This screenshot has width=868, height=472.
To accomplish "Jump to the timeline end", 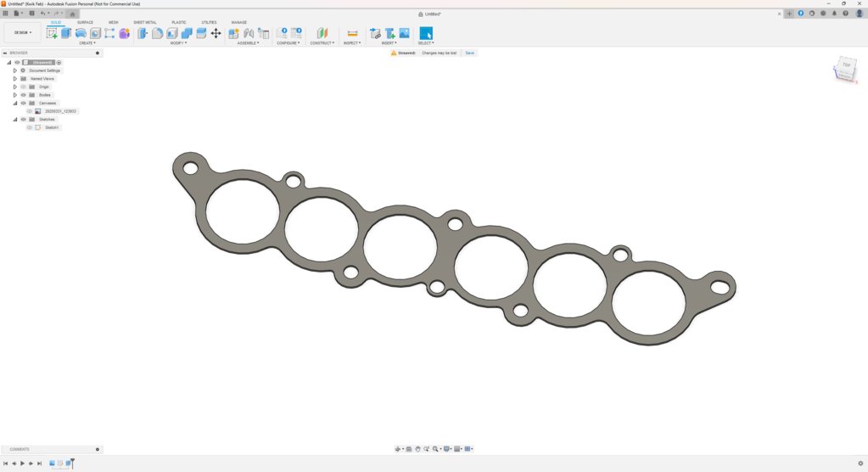I will point(39,464).
